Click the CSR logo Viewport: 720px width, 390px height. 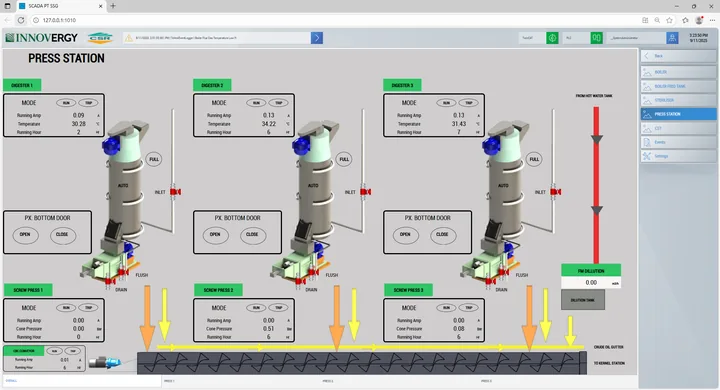click(x=100, y=38)
